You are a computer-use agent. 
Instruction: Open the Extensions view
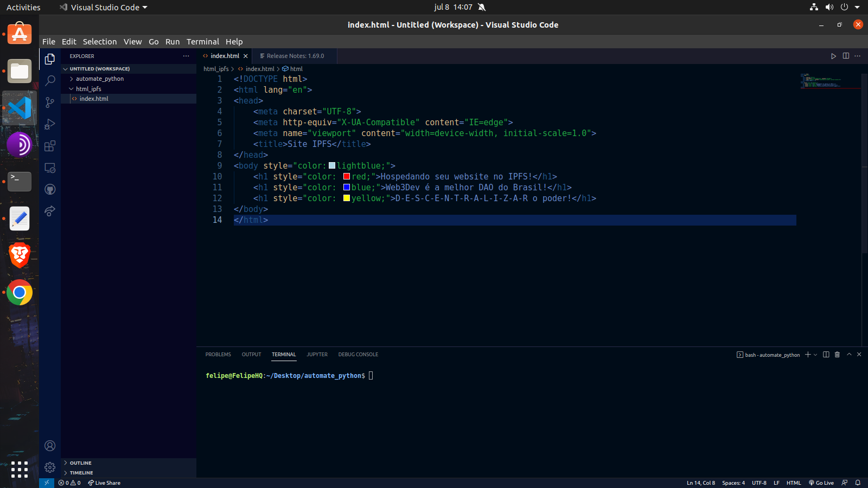pos(50,146)
